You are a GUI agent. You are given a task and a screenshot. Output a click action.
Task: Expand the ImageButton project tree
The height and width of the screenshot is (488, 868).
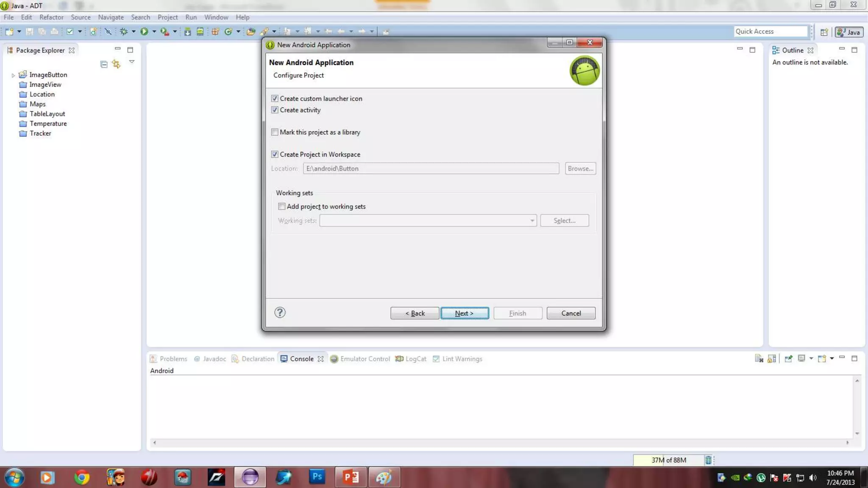tap(13, 75)
